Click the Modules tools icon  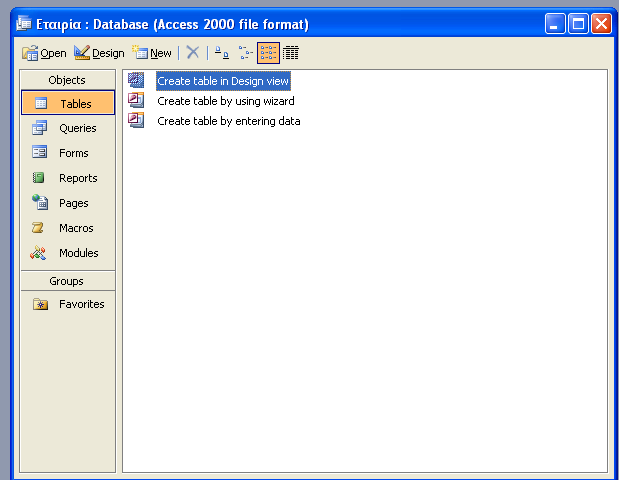pyautogui.click(x=38, y=253)
